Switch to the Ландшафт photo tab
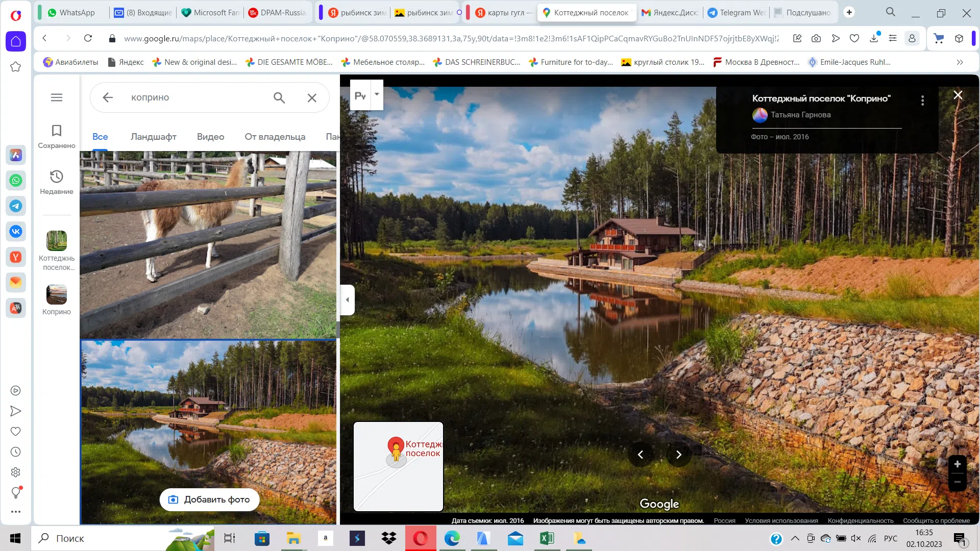Image resolution: width=980 pixels, height=551 pixels. (x=154, y=137)
